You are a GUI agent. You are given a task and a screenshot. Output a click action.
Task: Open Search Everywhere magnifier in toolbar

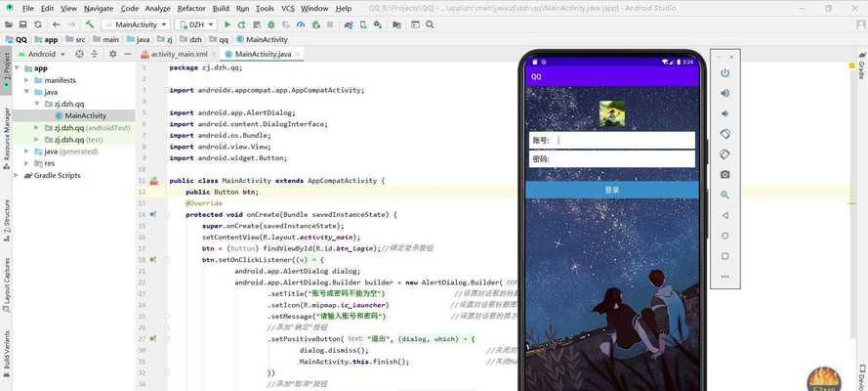tap(430, 24)
